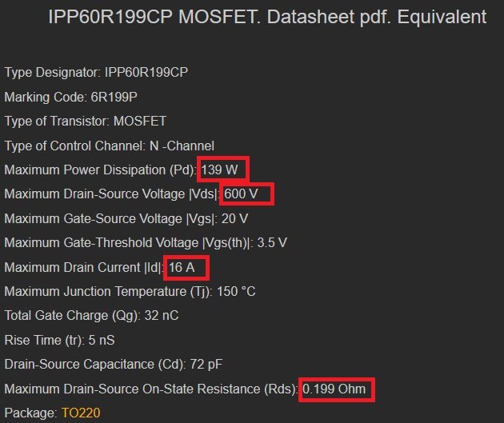Click the Maximum Drain Current label
The width and height of the screenshot is (504, 423).
pyautogui.click(x=83, y=267)
